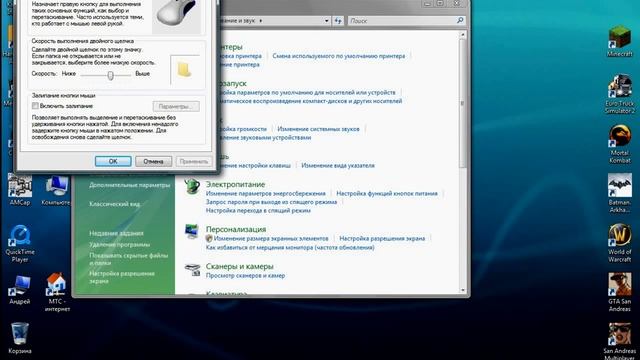Screen dimensions: 640x360
Task: Select the GTA San Andreas shortcut
Action: [620, 292]
